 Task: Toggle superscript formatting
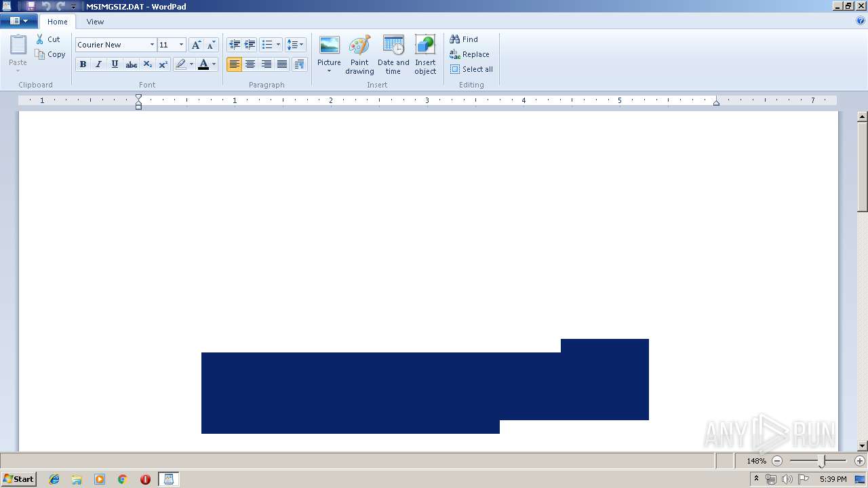[x=163, y=64]
